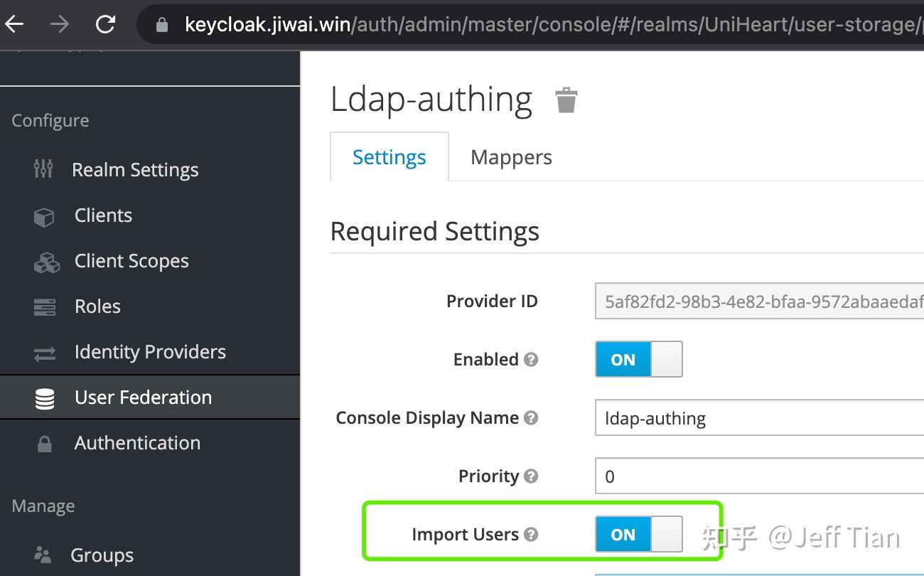Image resolution: width=924 pixels, height=576 pixels.
Task: Click the browser back arrow
Action: [x=14, y=23]
